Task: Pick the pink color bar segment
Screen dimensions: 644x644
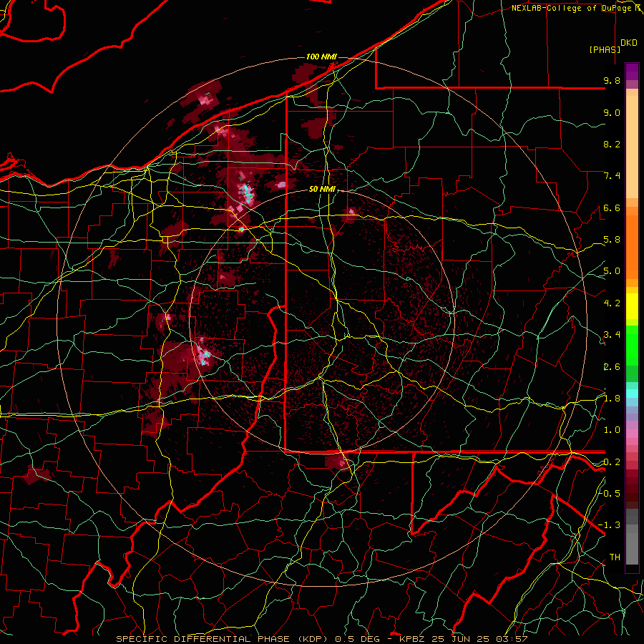Action: tap(632, 434)
